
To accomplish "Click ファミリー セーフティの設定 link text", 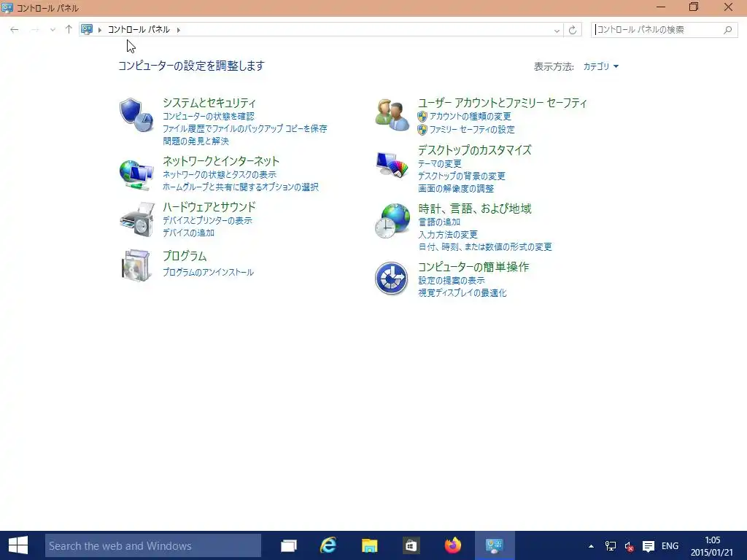I will coord(472,130).
